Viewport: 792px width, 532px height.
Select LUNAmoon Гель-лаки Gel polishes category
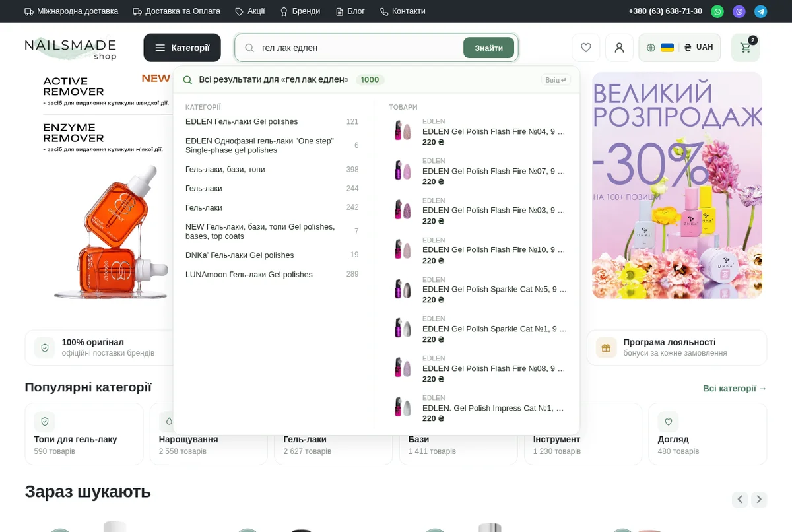pos(272,274)
